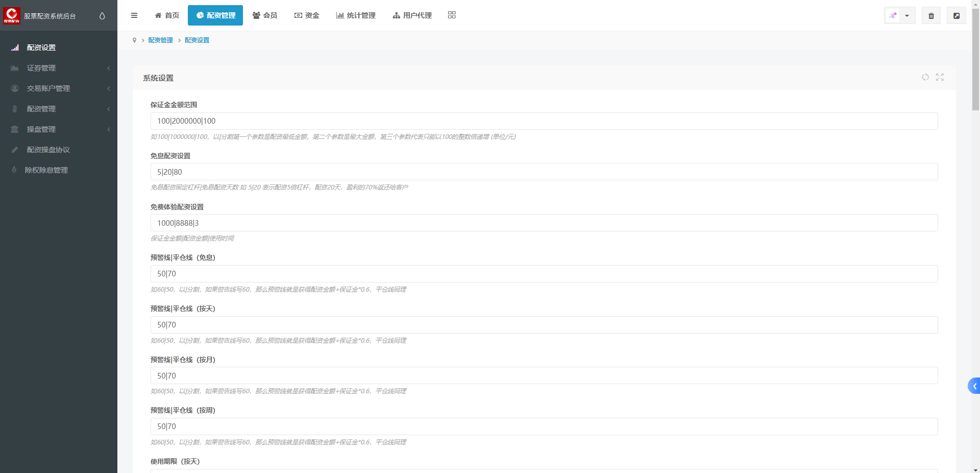This screenshot has width=980, height=473.
Task: Click the 保证金金额范围 input field
Action: coord(544,121)
